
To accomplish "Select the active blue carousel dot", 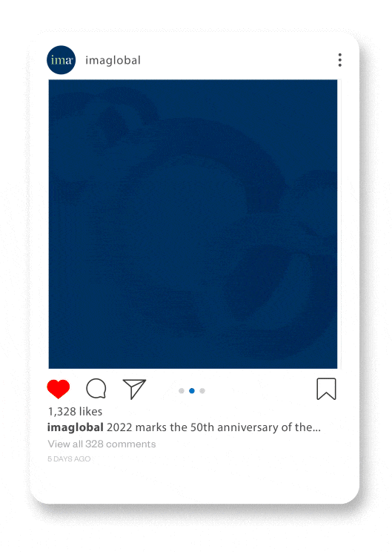I will (192, 391).
